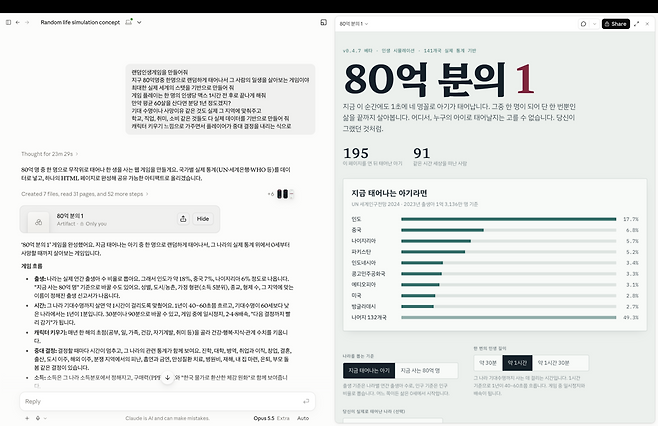Click the plus attach icon below Reply

(27, 418)
